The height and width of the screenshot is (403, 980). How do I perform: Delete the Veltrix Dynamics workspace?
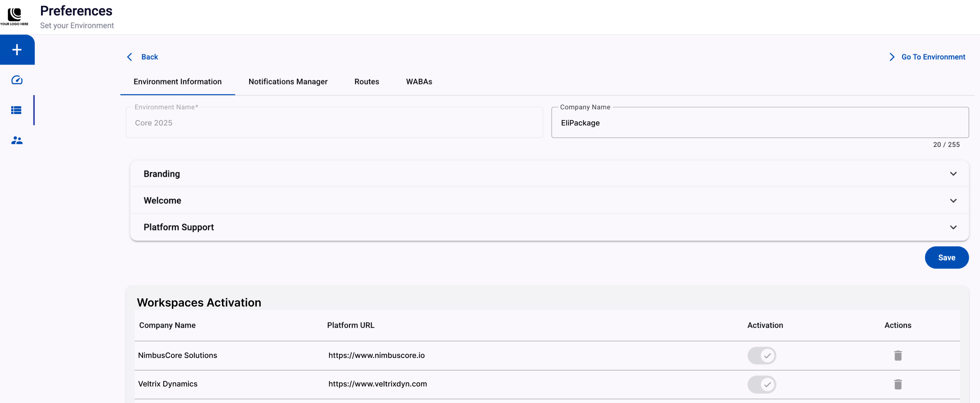pos(898,385)
